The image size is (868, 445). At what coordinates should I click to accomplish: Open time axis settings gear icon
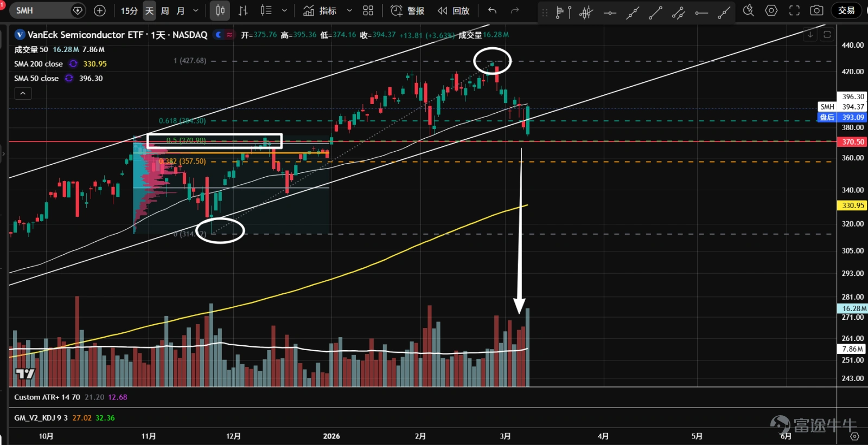point(854,436)
